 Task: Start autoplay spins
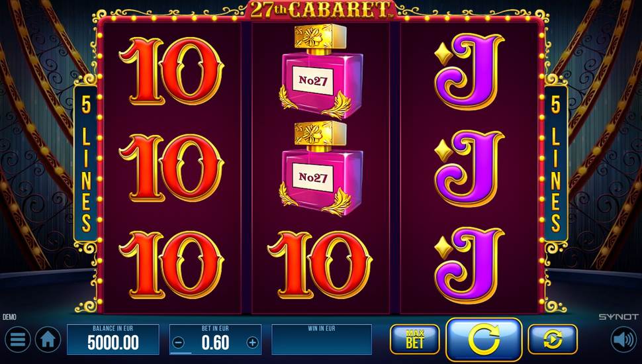coord(553,339)
